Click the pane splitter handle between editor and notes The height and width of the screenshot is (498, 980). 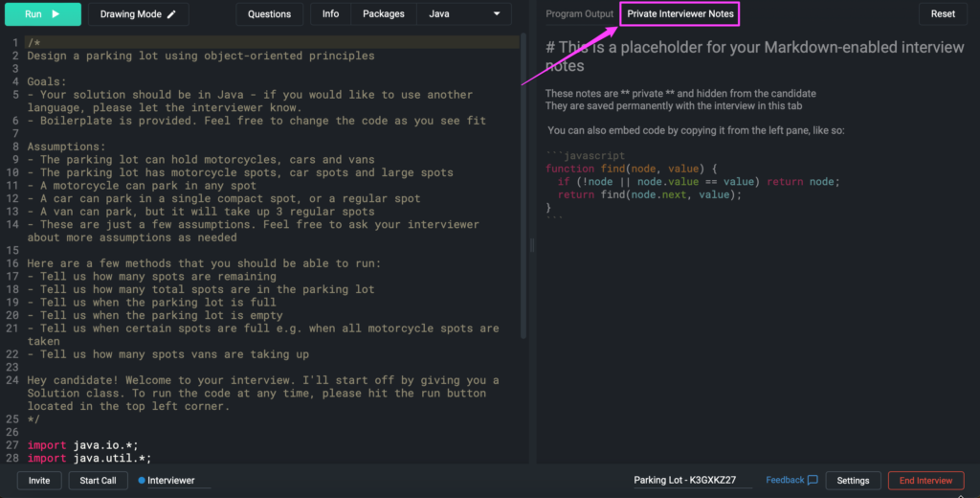point(532,245)
